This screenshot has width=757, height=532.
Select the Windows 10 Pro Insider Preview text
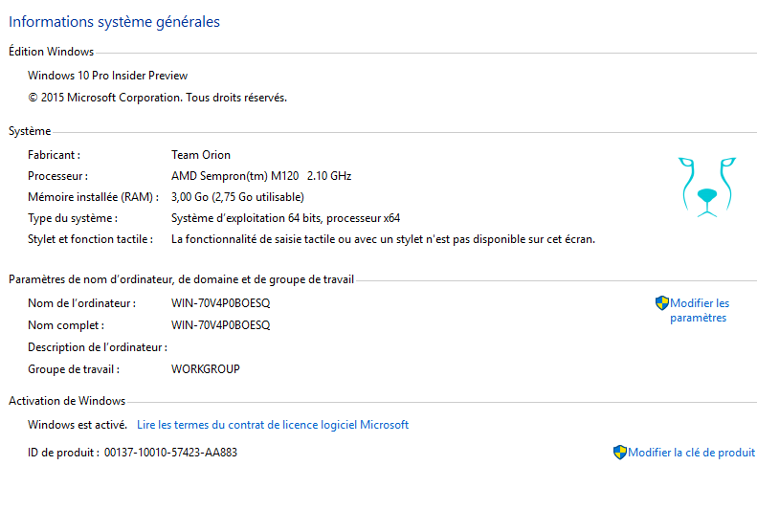coord(107,76)
